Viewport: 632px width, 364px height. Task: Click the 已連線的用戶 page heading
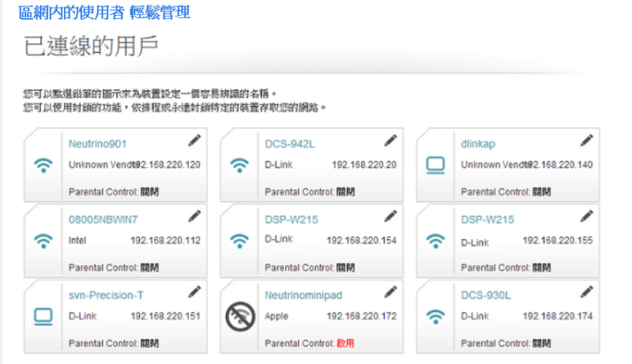91,46
